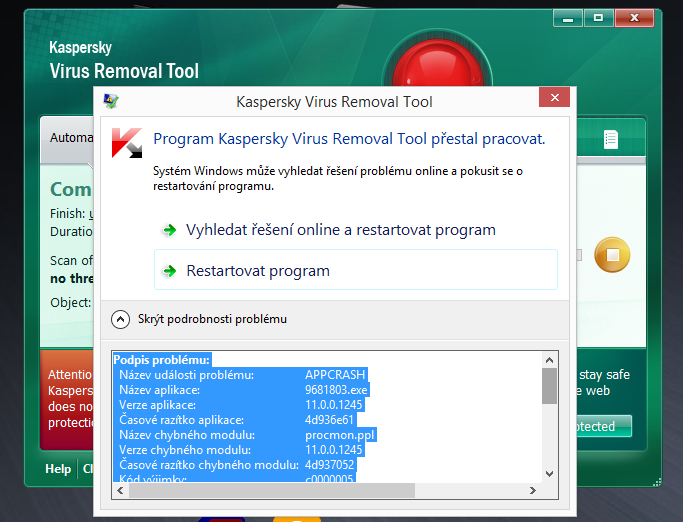
Task: Click the orange stop scan button
Action: pos(612,254)
